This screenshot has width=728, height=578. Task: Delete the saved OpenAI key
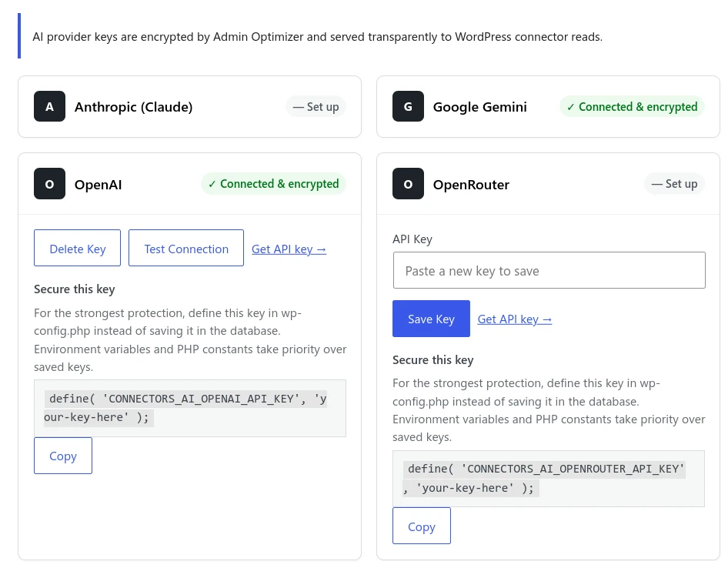(x=77, y=248)
